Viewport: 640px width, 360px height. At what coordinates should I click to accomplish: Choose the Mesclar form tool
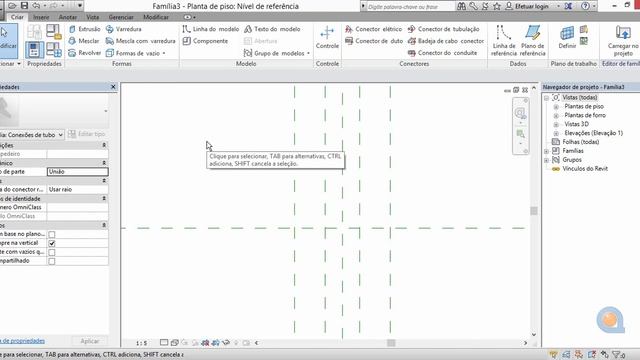[x=84, y=41]
